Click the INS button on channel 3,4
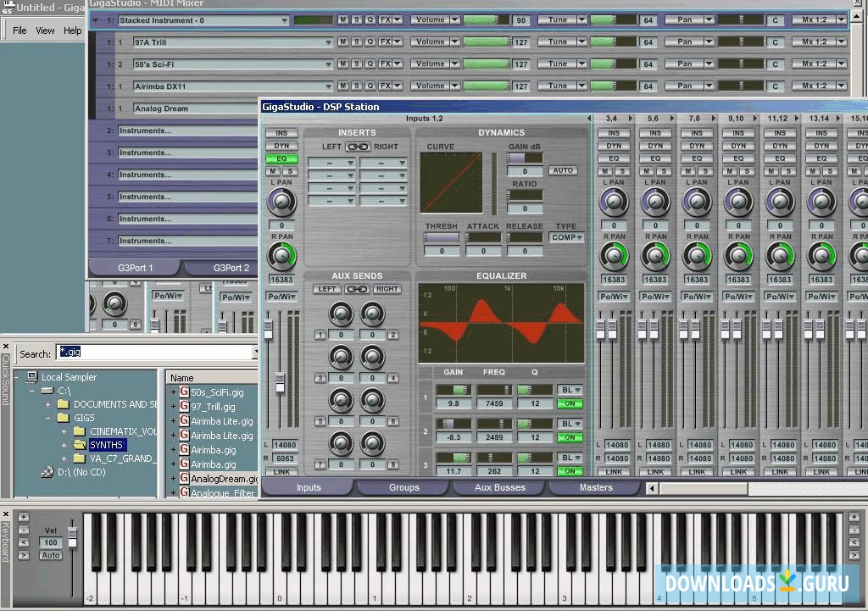This screenshot has width=868, height=611. [614, 132]
